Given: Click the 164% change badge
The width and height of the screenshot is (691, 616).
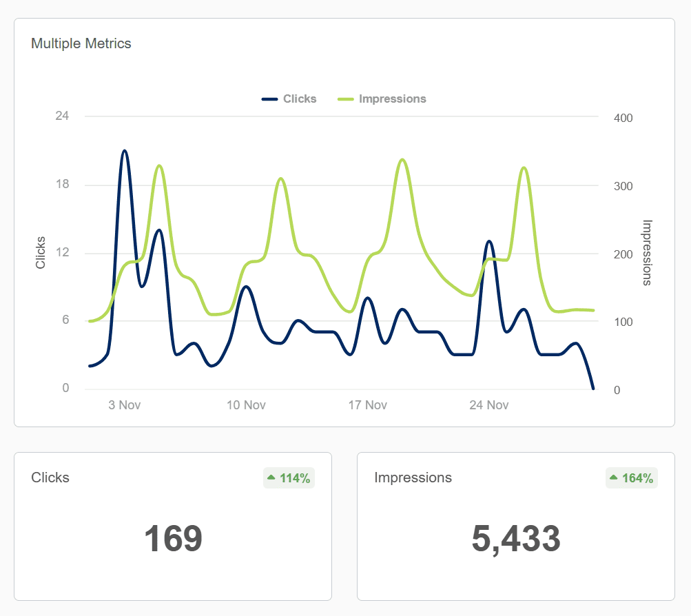Looking at the screenshot, I should [x=632, y=478].
